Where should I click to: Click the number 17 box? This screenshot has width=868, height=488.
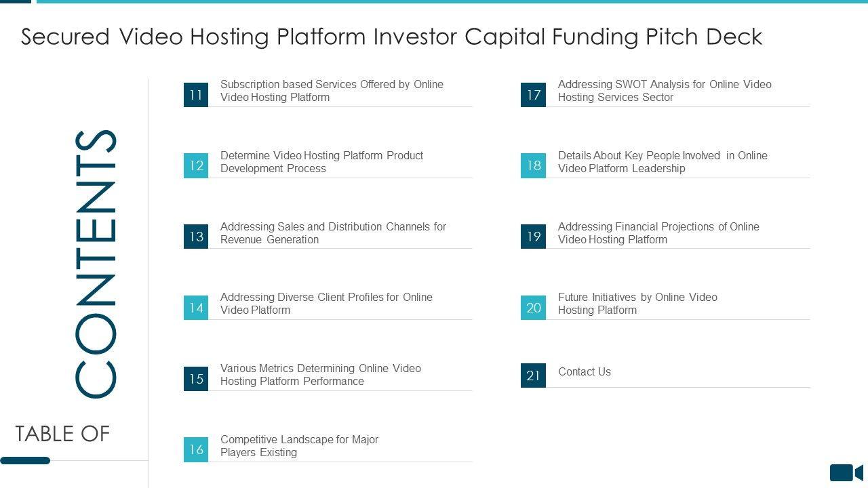[x=533, y=95]
